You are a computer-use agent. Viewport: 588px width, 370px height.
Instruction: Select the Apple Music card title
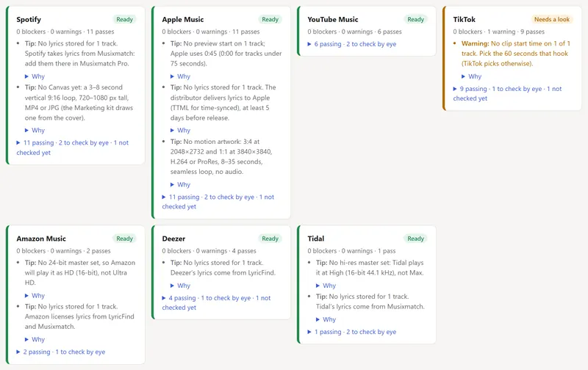182,20
